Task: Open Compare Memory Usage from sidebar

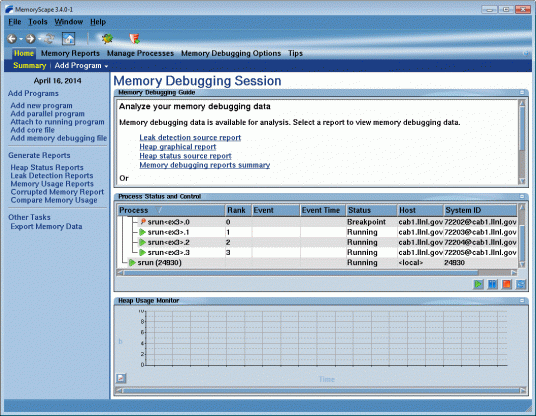Action: coord(54,200)
